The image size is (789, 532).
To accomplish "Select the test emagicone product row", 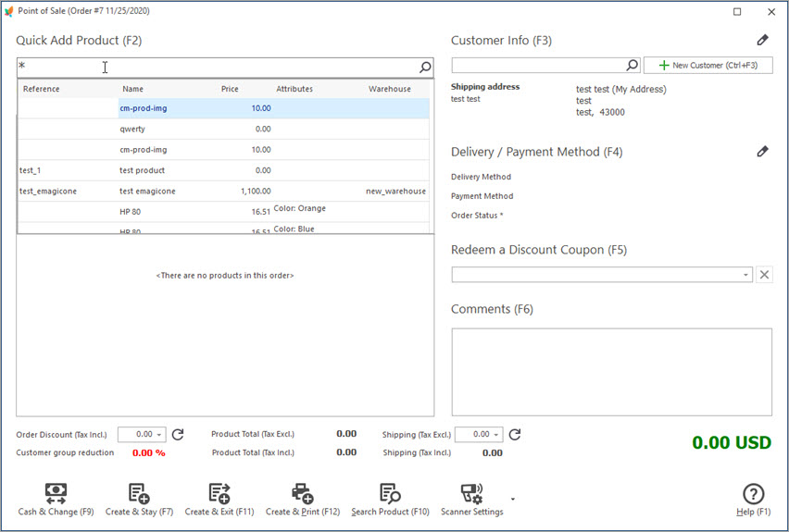I will pos(224,192).
